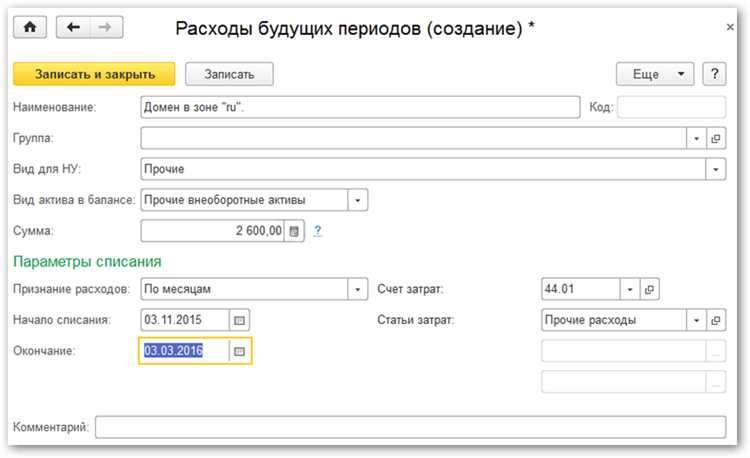Open the Еще menu
This screenshot has height=458, width=750.
point(655,74)
